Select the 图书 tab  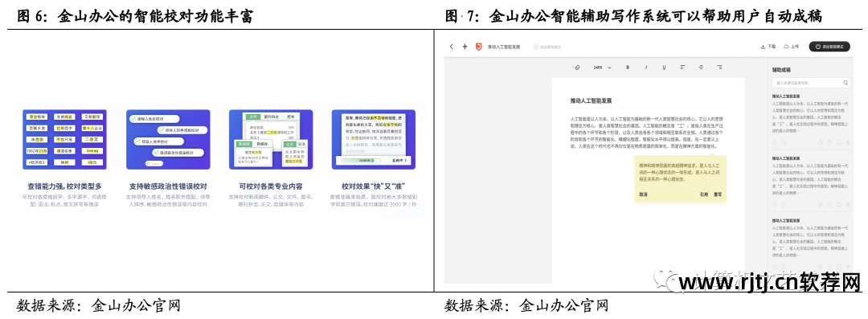coord(292,117)
